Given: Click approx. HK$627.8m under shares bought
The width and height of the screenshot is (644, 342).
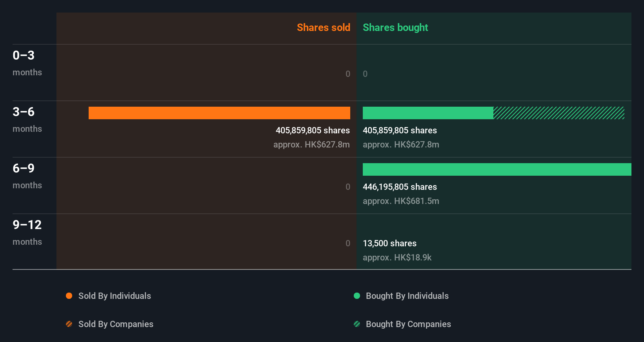Looking at the screenshot, I should click(401, 145).
